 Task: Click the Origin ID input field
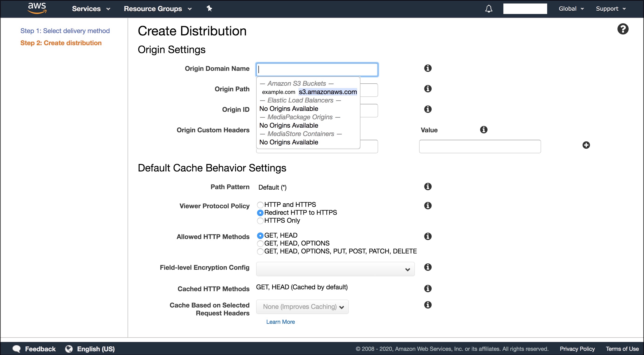click(369, 111)
